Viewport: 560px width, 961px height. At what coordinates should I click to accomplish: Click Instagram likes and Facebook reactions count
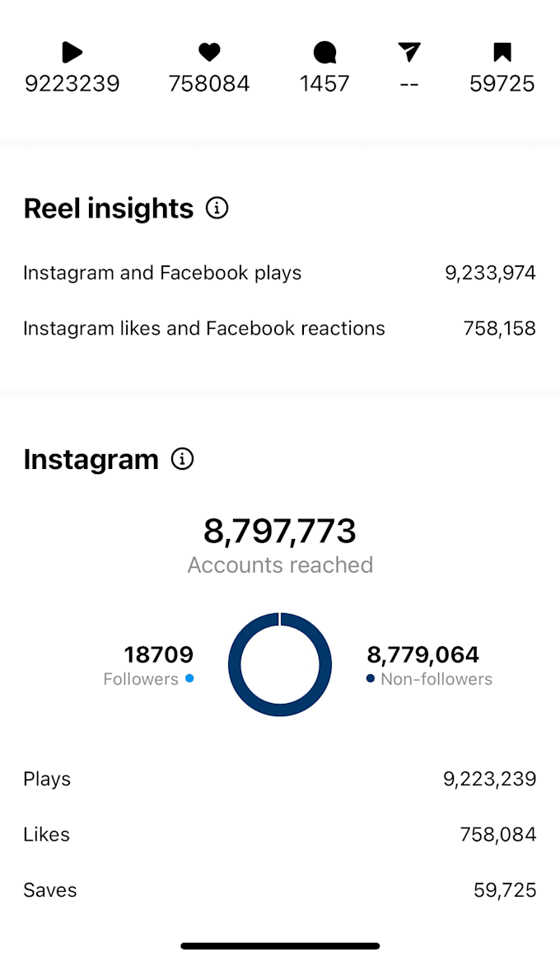click(x=498, y=328)
